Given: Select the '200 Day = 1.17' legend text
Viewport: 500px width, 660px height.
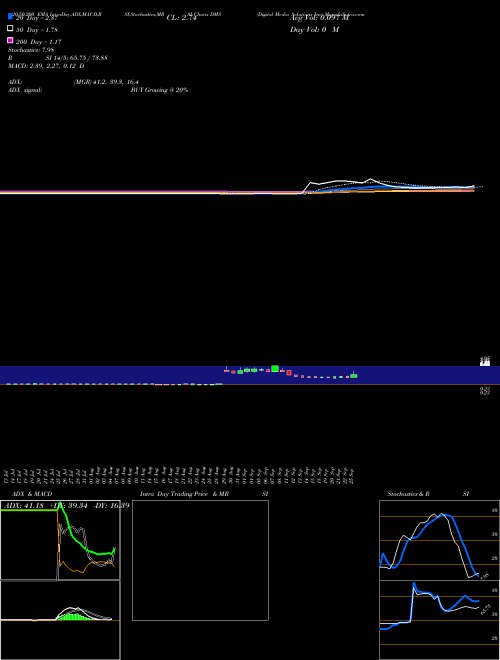Looking at the screenshot, I should coord(39,42).
